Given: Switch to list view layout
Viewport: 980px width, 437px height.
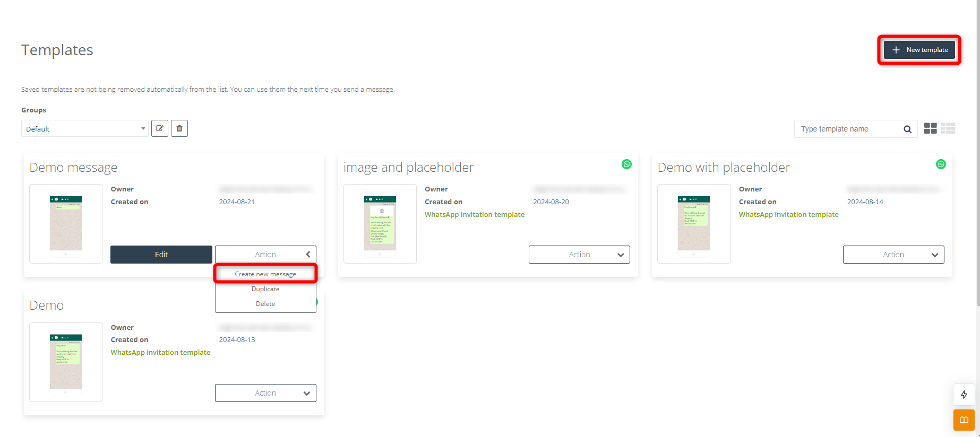Looking at the screenshot, I should coord(948,128).
